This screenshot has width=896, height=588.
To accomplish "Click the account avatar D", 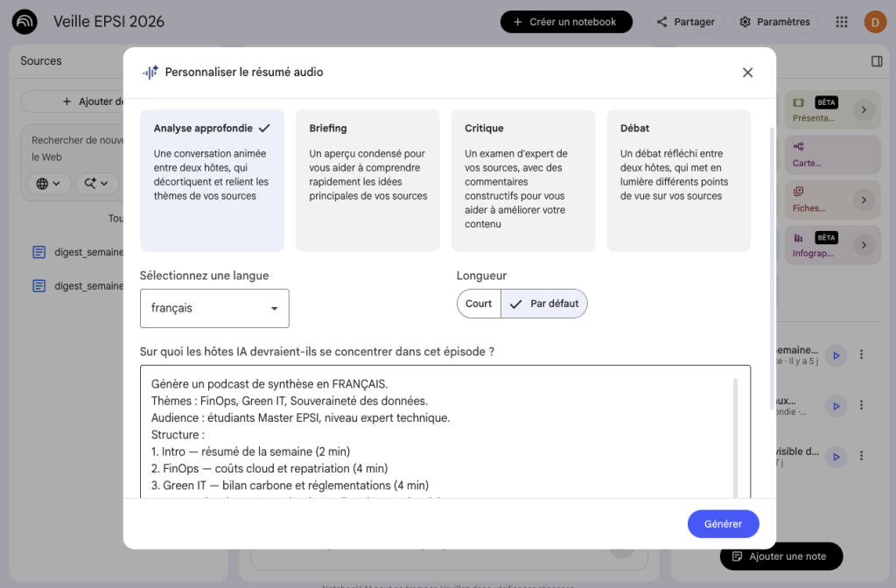I will 875,22.
